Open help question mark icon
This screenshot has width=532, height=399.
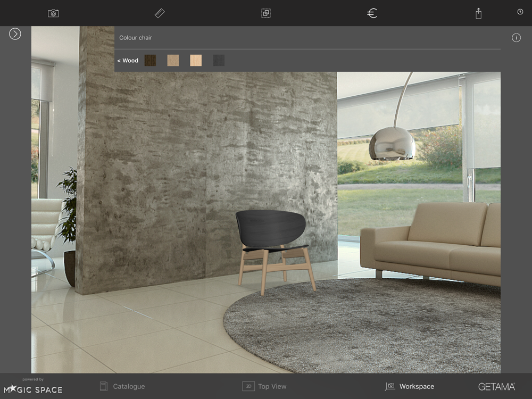pos(520,12)
